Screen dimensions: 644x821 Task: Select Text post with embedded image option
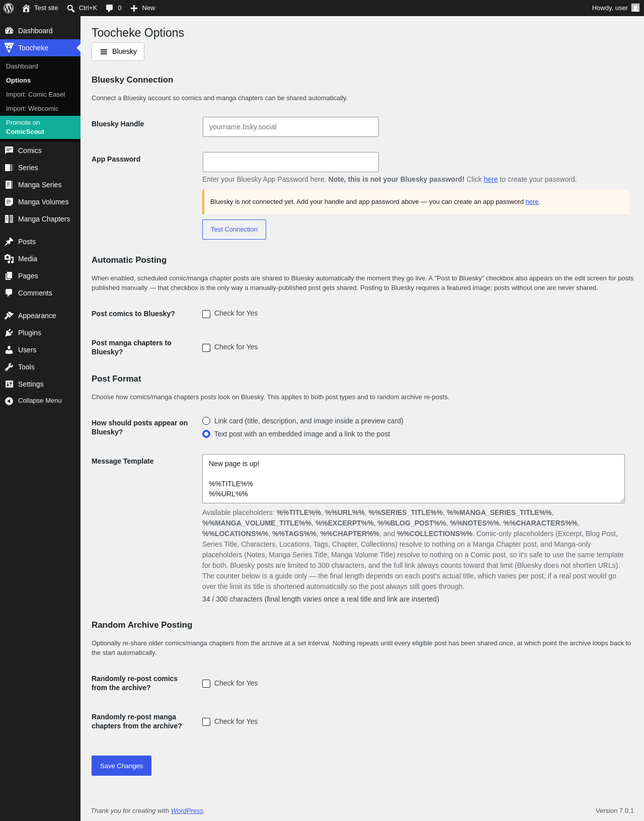[206, 434]
